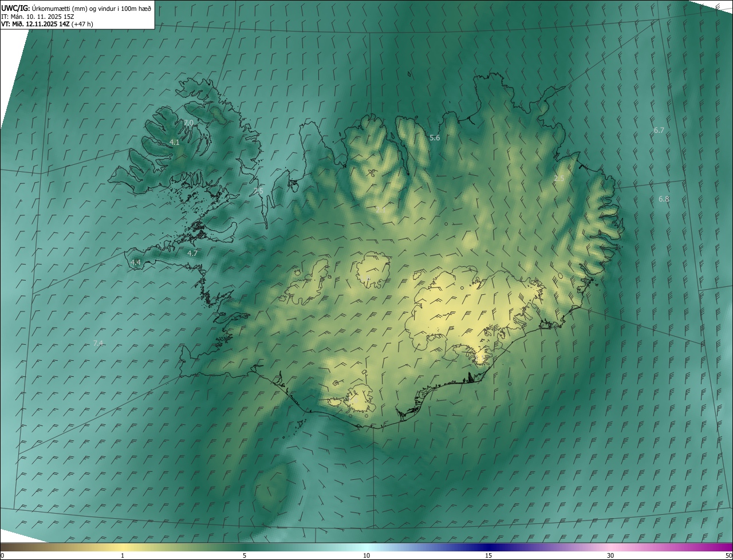
Task: Click the valid time line "VT: Mið. 12.11.2025 14Z"
Action: tap(36, 24)
